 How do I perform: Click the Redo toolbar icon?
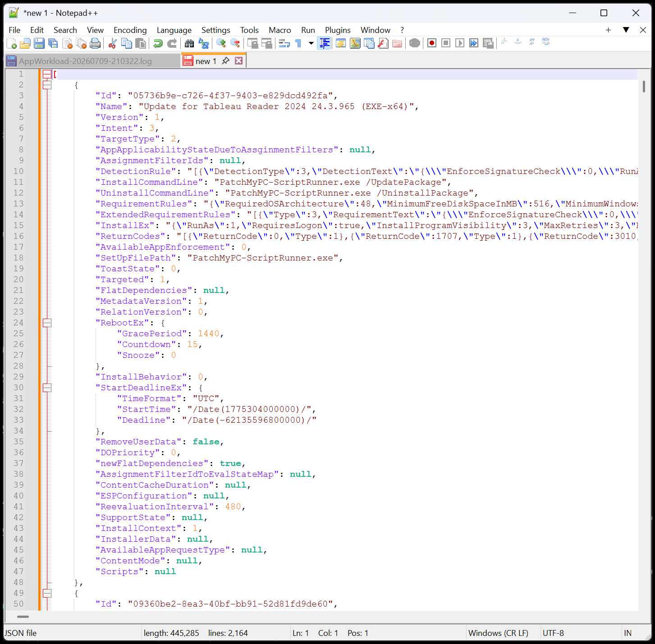click(x=172, y=43)
